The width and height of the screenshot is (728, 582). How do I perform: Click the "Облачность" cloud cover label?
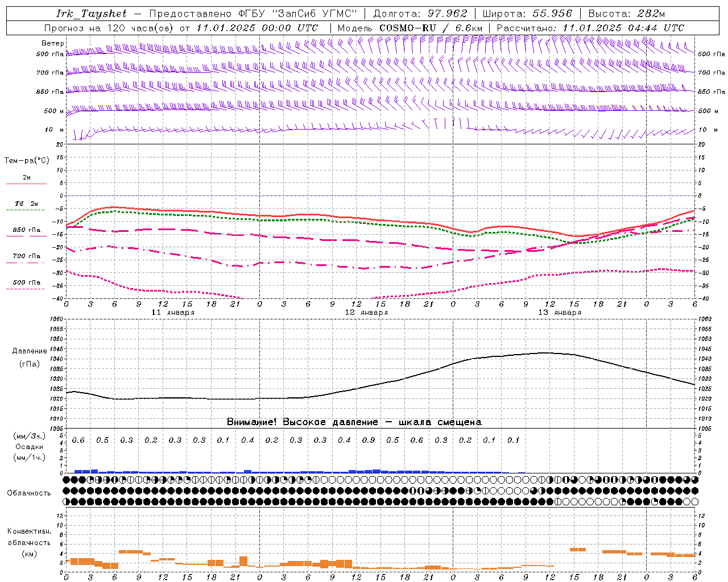click(x=29, y=493)
